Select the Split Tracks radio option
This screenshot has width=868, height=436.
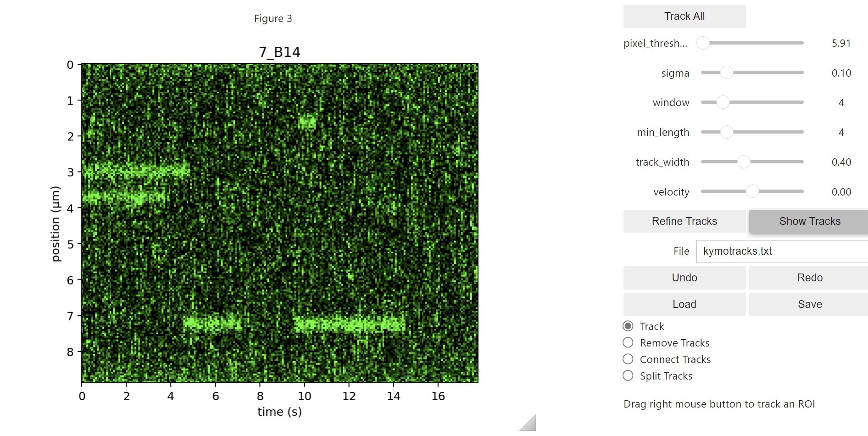(628, 375)
